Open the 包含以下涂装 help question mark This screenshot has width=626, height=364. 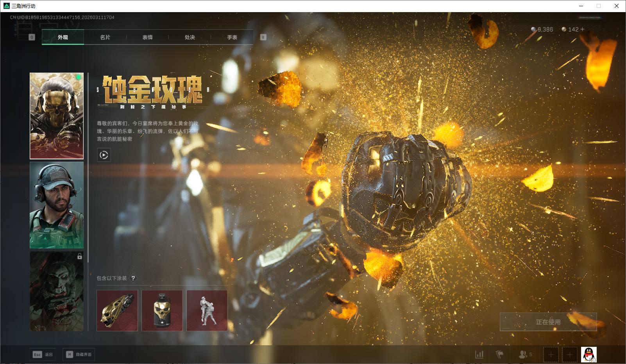(133, 278)
